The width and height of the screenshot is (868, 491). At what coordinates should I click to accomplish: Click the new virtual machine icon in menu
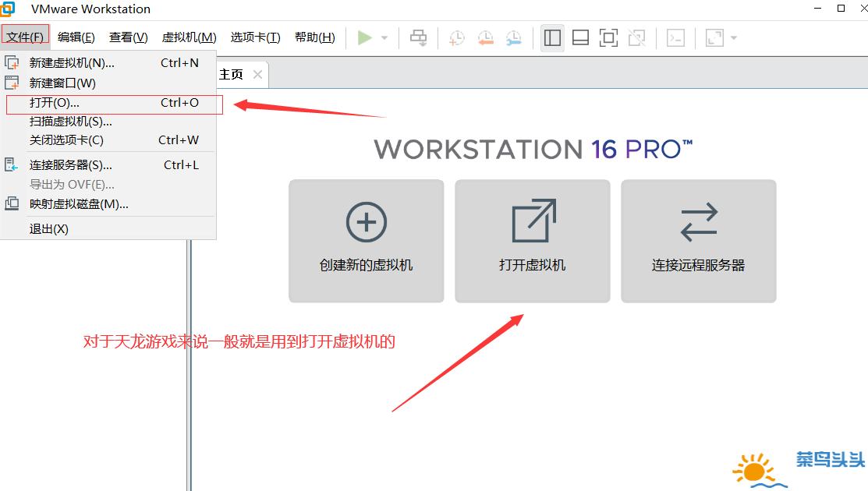[x=12, y=62]
